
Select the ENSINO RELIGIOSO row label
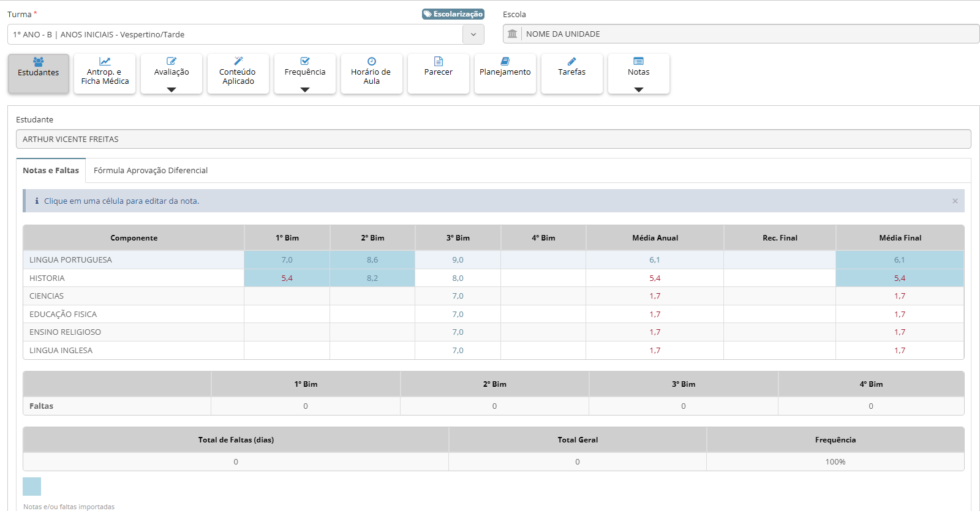pyautogui.click(x=65, y=332)
